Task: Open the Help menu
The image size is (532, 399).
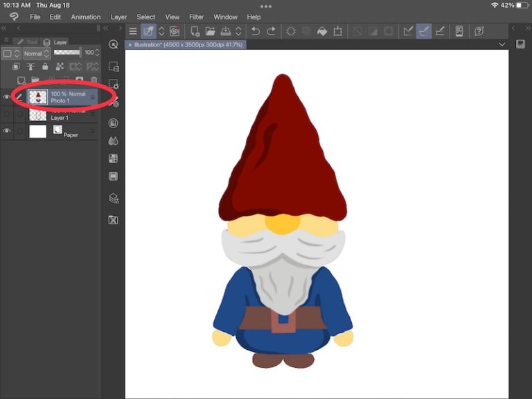Action: [x=254, y=17]
